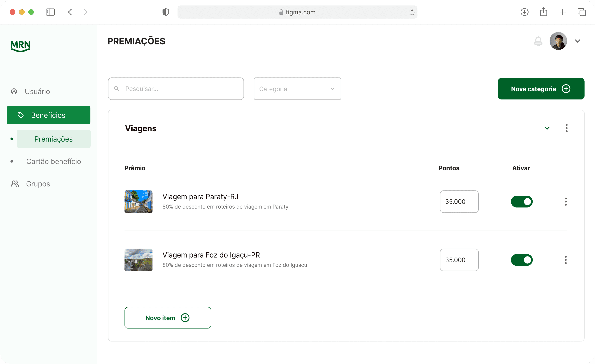595x364 pixels.
Task: Open the Categoria dropdown
Action: pos(297,89)
